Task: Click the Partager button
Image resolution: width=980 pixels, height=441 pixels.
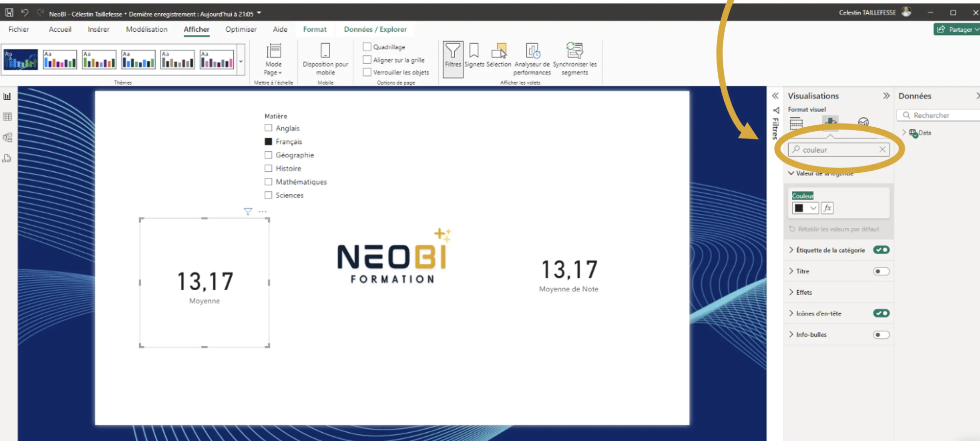Action: (x=956, y=29)
